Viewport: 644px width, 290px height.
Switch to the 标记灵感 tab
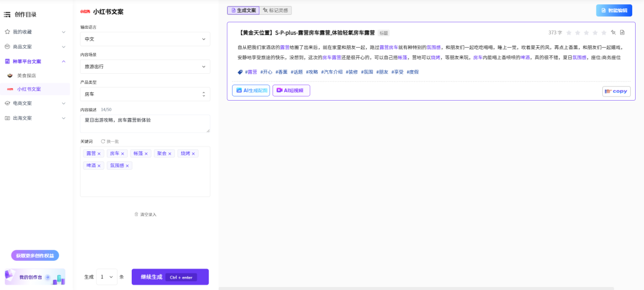coord(276,10)
